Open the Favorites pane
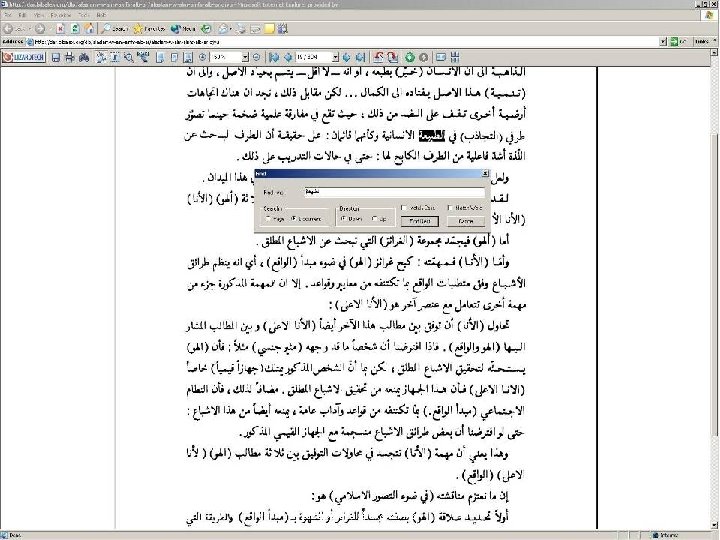The height and width of the screenshot is (540, 720). (x=149, y=28)
